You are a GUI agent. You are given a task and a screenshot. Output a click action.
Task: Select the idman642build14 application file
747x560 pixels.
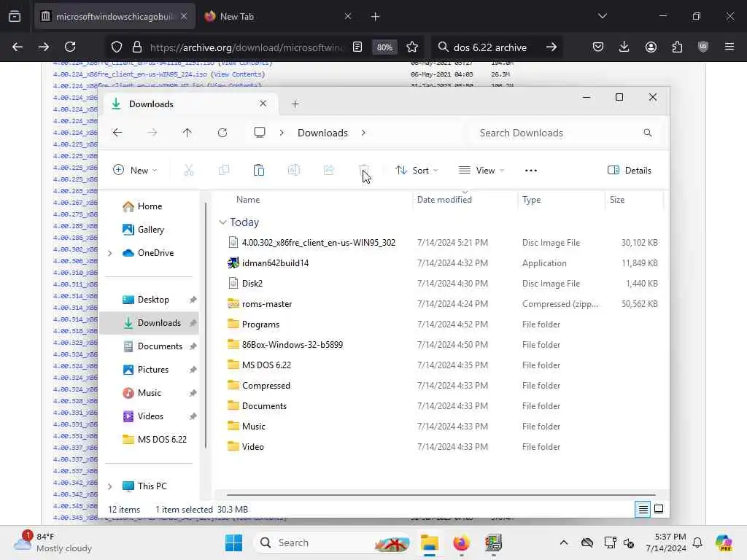(275, 262)
